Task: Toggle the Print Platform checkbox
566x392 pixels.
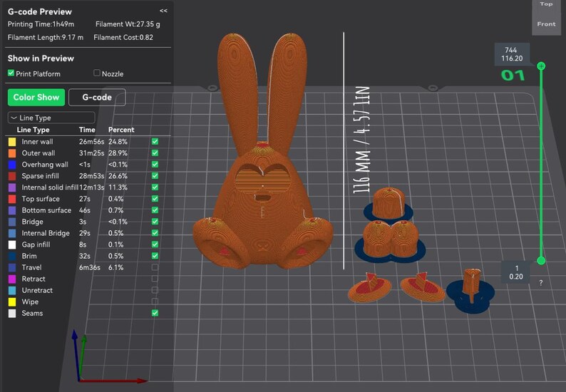Action: click(x=11, y=73)
